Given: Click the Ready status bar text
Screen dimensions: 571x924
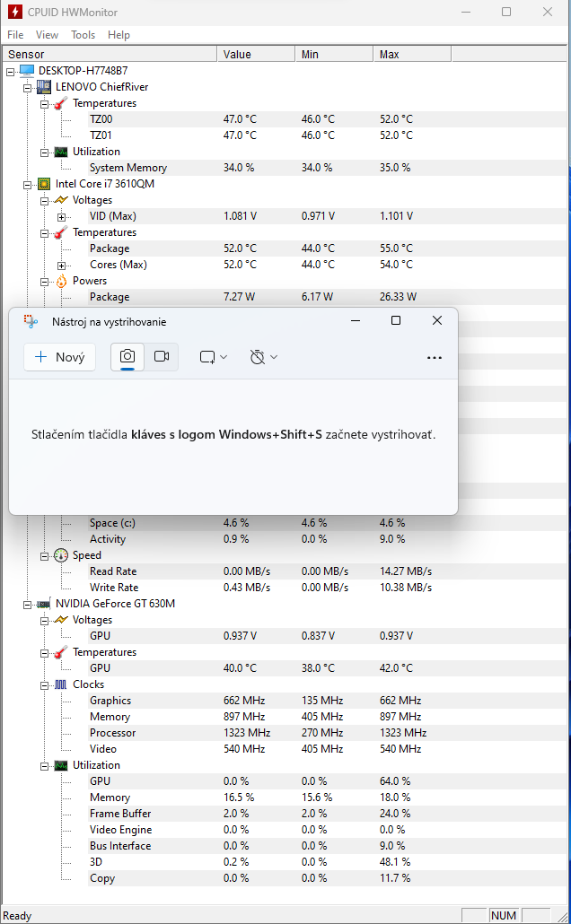Looking at the screenshot, I should coord(18,915).
